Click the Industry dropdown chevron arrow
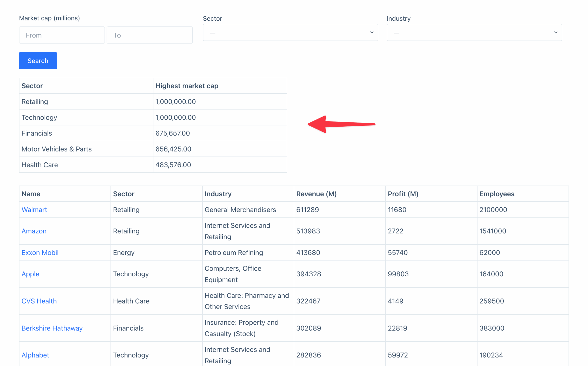This screenshot has width=588, height=366. pos(555,32)
